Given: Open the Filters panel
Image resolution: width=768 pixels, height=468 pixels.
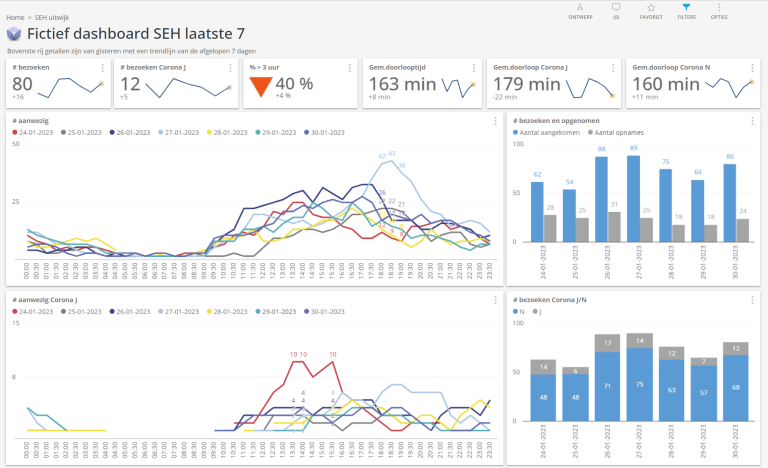Looking at the screenshot, I should 686,10.
